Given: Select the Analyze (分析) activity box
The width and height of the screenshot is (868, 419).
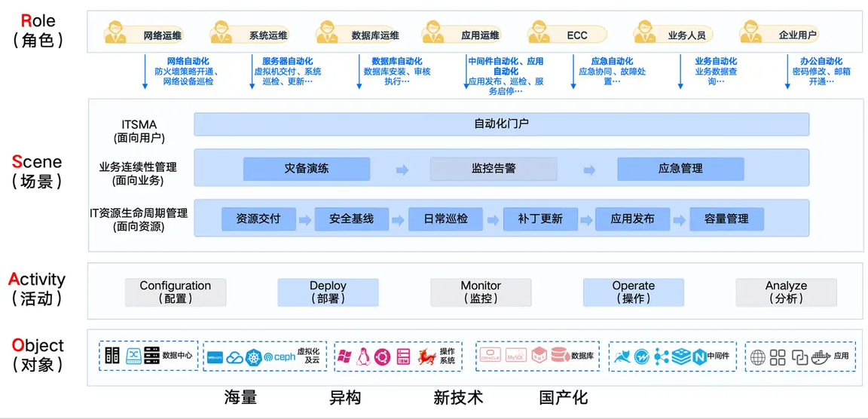Looking at the screenshot, I should [x=786, y=292].
